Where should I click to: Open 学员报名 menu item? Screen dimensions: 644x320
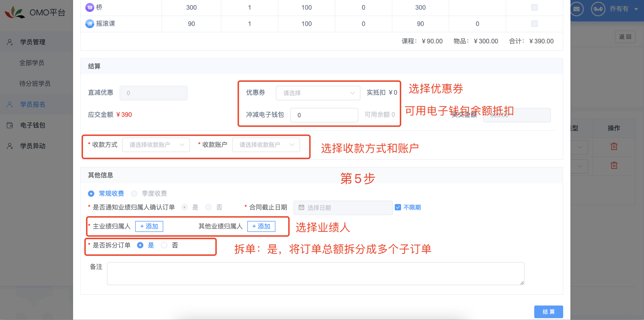point(37,104)
